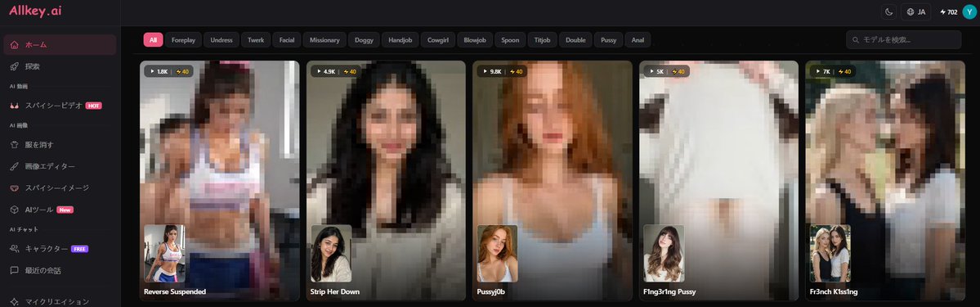Select the Missionary filter tab
The width and height of the screenshot is (980, 307).
324,40
